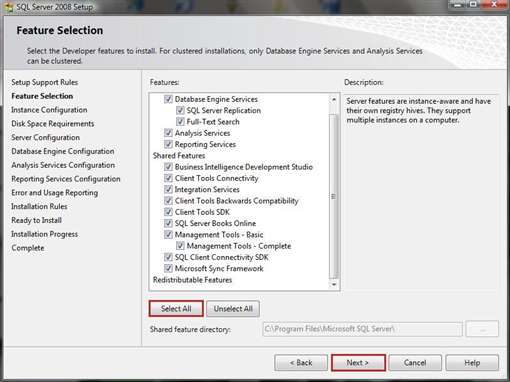Click the Shared feature directory field

pos(362,329)
